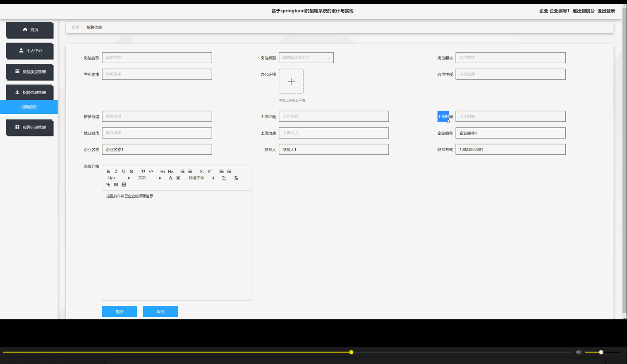Viewport: 627px width, 364px height.
Task: Increase indent in the editor
Action: point(229,171)
